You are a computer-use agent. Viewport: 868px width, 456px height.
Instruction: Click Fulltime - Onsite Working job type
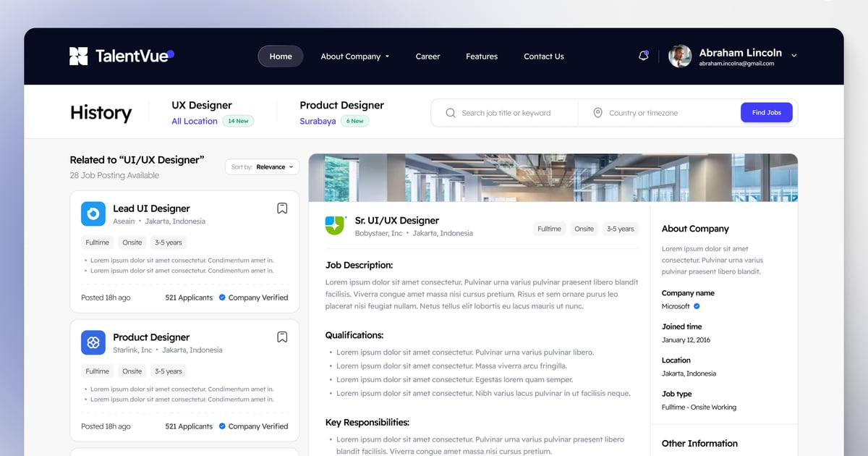(699, 408)
